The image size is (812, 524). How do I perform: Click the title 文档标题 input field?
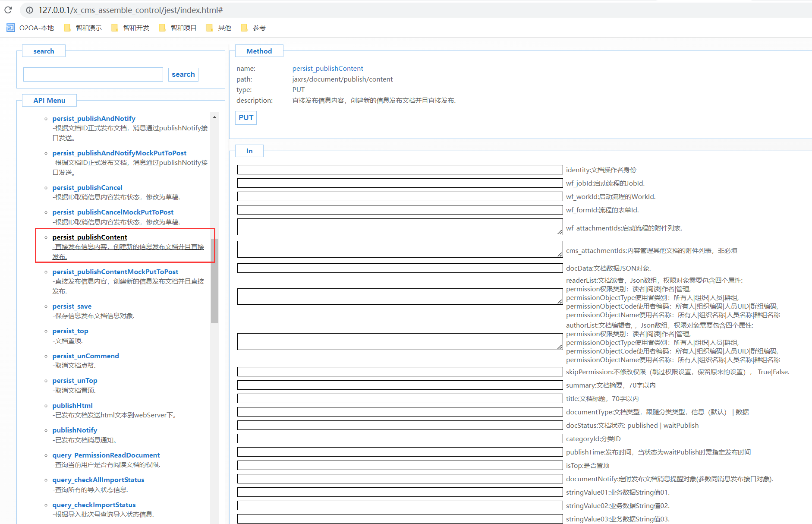point(400,398)
